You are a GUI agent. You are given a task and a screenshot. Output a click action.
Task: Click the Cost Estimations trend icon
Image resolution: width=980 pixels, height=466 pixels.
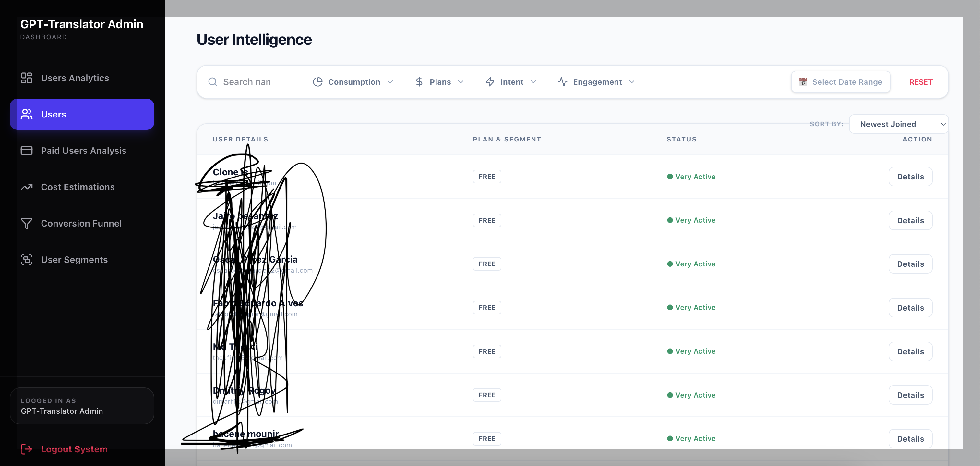click(x=26, y=187)
